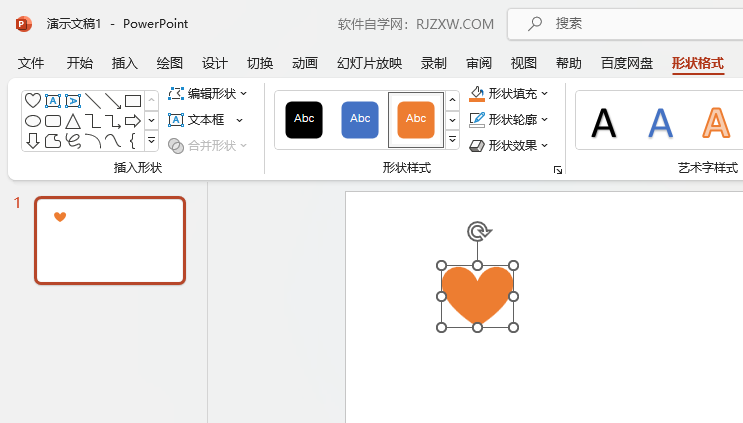Select the oval shape
Screen dimensions: 743x423
tap(33, 121)
